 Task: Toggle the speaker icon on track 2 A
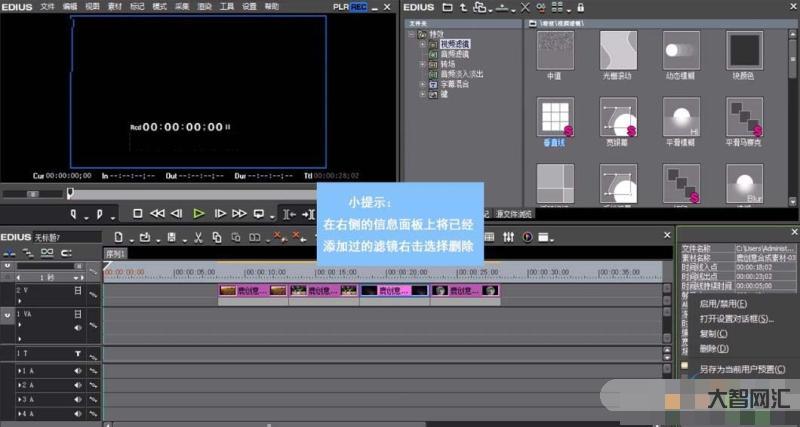point(77,384)
